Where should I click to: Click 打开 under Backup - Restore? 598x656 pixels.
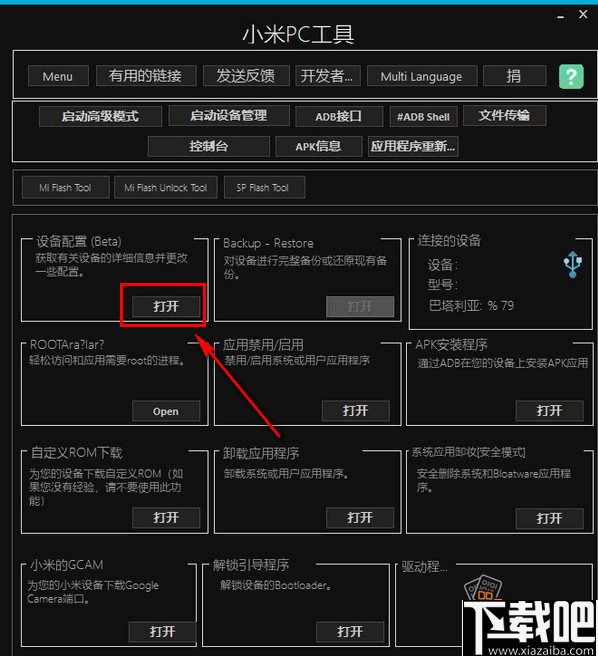pyautogui.click(x=360, y=307)
